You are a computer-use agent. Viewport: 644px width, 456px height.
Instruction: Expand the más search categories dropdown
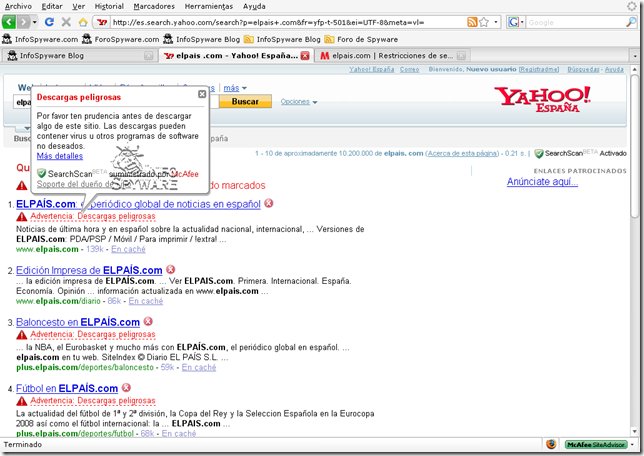pos(235,88)
